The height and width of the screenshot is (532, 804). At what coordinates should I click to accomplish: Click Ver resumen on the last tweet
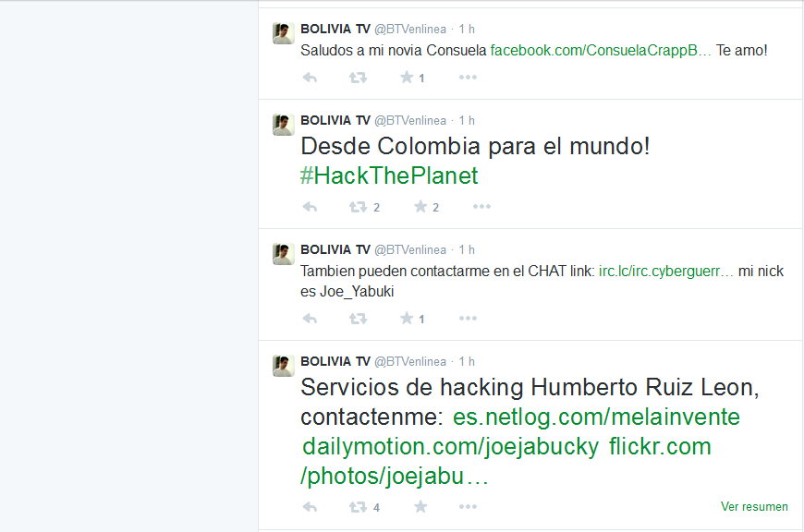click(754, 507)
